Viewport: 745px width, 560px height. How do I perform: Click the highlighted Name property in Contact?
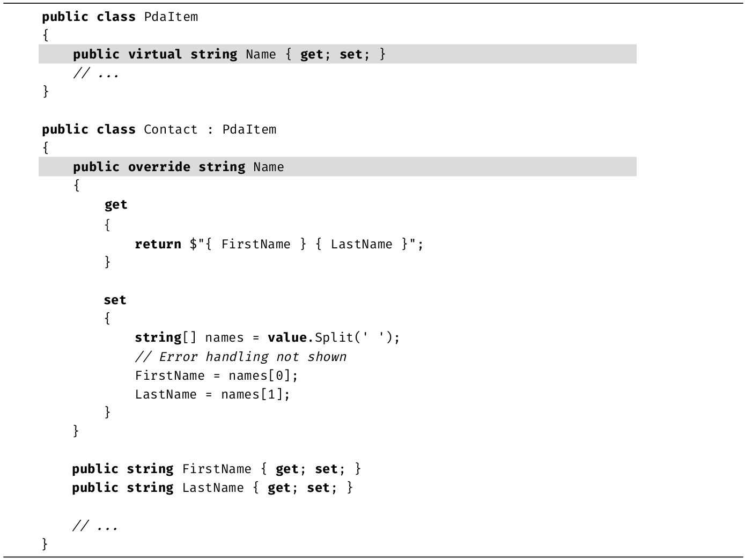pyautogui.click(x=268, y=167)
